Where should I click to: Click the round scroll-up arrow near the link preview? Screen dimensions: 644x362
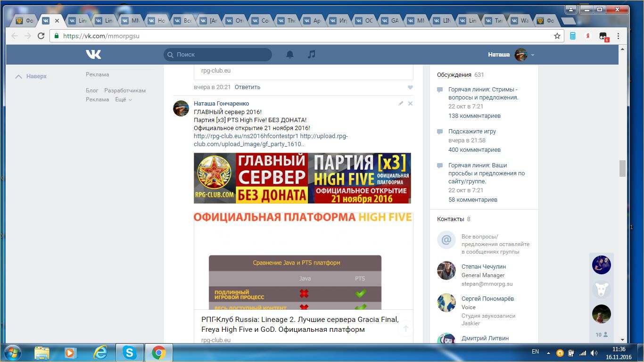(x=405, y=329)
